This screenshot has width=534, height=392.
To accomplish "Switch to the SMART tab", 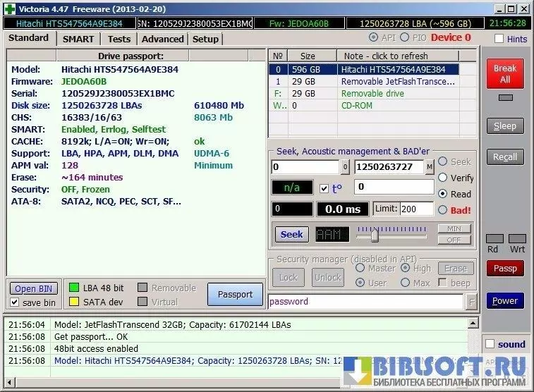I will (x=78, y=39).
